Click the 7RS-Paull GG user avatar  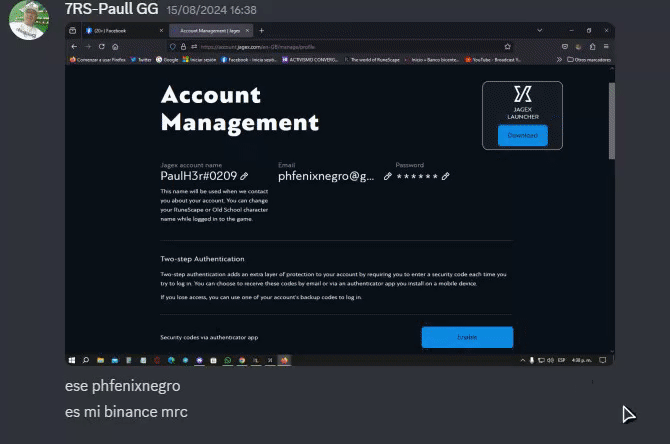click(29, 21)
